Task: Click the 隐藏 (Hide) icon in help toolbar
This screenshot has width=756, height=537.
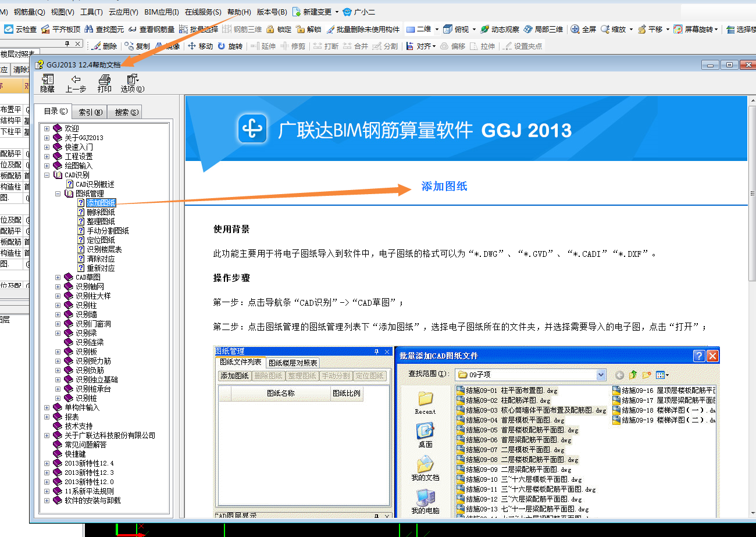Action: pyautogui.click(x=47, y=83)
